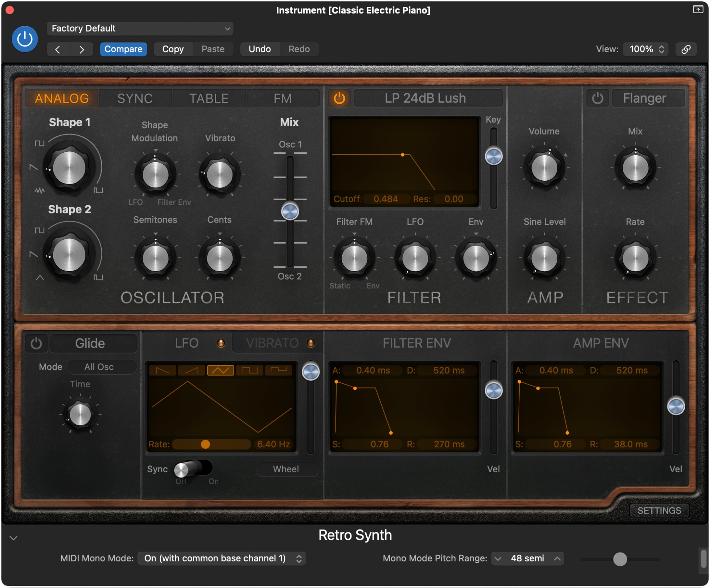
Task: Toggle the Glide power button
Action: [36, 343]
